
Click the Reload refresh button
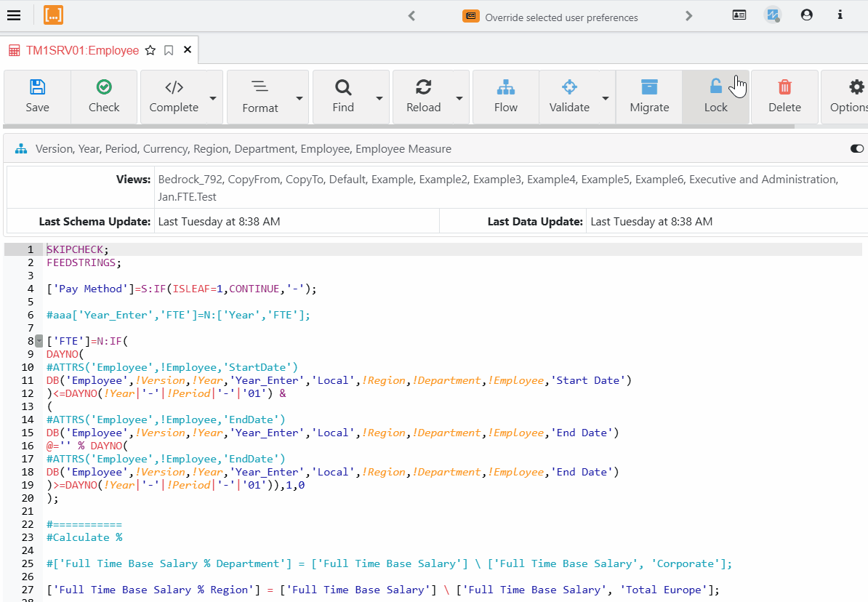click(x=424, y=97)
